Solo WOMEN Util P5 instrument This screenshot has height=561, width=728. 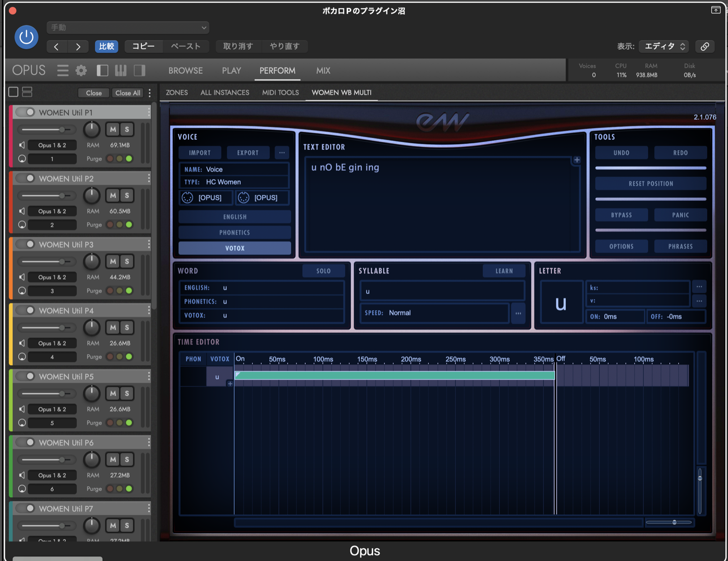click(x=127, y=393)
